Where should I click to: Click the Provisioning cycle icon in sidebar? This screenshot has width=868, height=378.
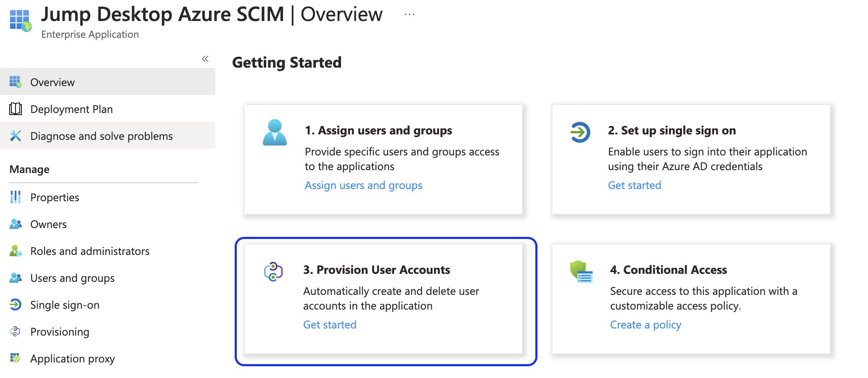coord(16,331)
